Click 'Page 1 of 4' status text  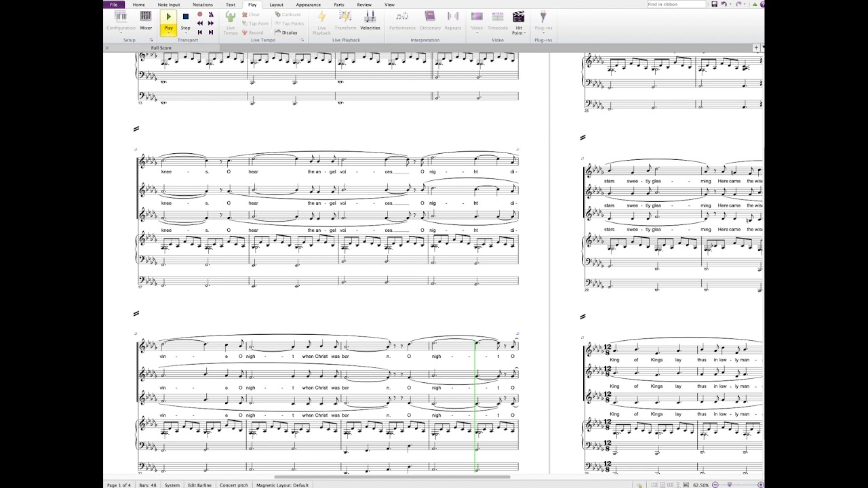pos(119,485)
